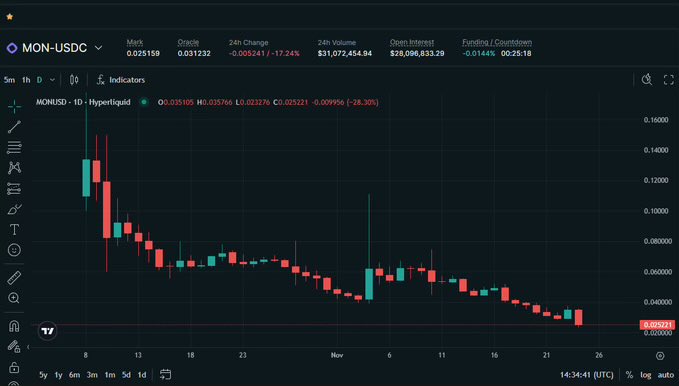Toggle percentage scale mode
The height and width of the screenshot is (386, 679).
629,375
